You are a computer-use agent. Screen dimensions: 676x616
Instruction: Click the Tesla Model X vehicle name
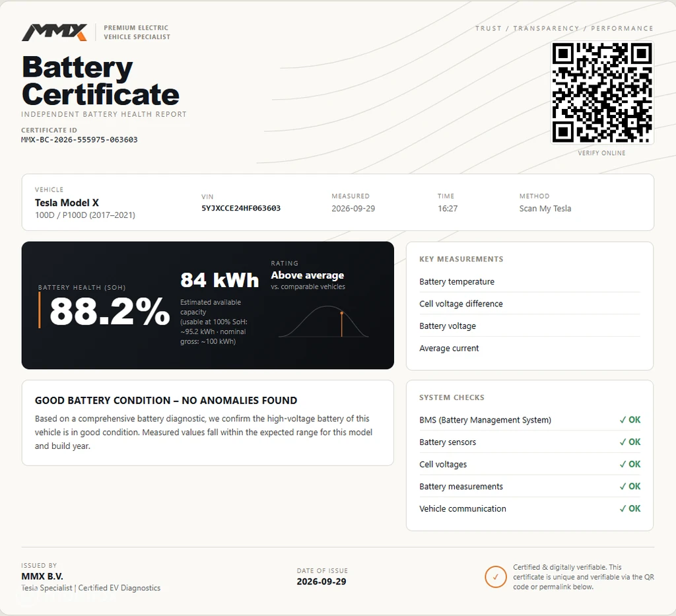67,203
